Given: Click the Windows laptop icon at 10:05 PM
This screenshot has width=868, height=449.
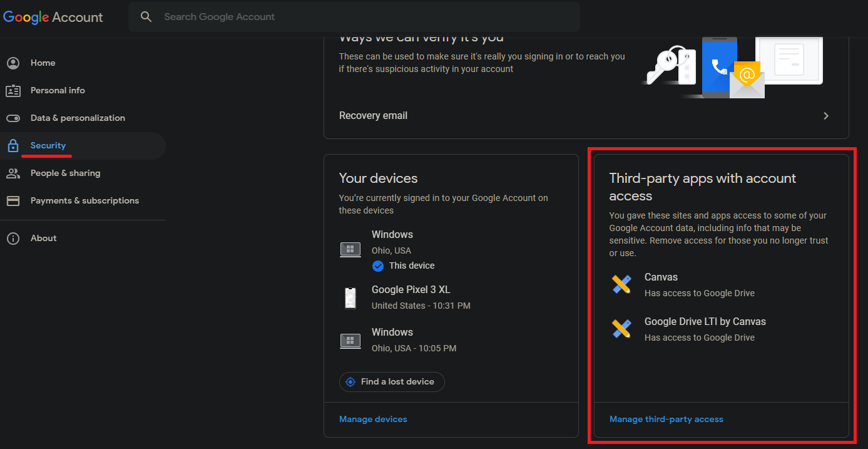Looking at the screenshot, I should click(350, 341).
